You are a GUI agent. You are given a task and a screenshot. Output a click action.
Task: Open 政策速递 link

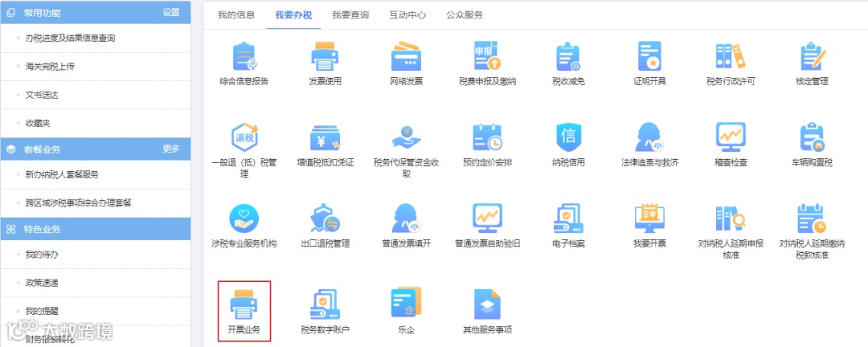tap(42, 283)
